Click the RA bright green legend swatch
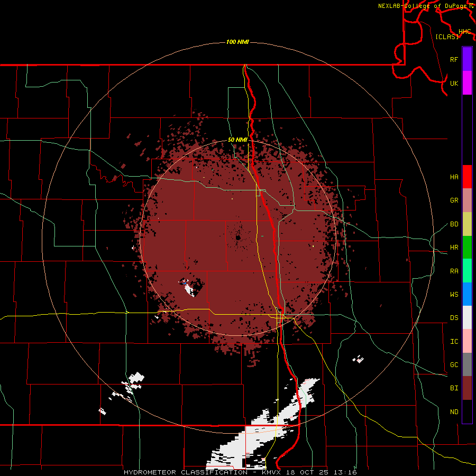Screen dimensions: 476x476 coord(467,271)
